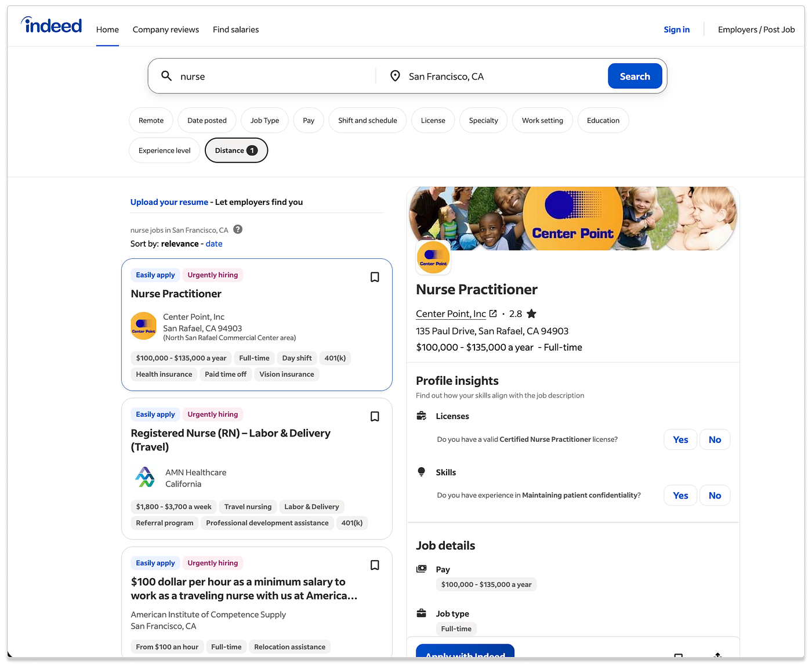
Task: Open the Job Type filter
Action: (264, 120)
